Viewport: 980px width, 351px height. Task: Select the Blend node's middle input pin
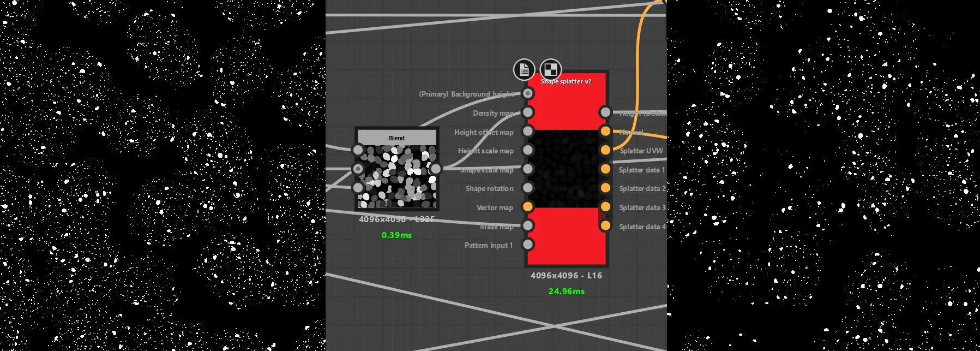pyautogui.click(x=358, y=169)
